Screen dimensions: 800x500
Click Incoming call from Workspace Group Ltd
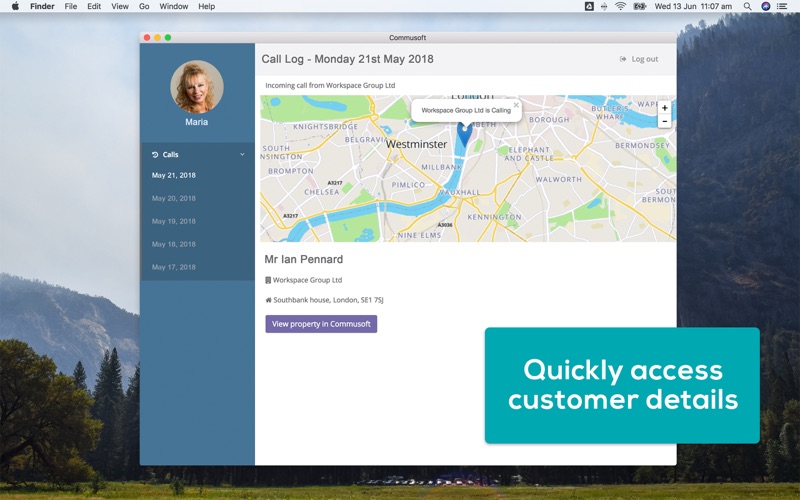(x=330, y=85)
